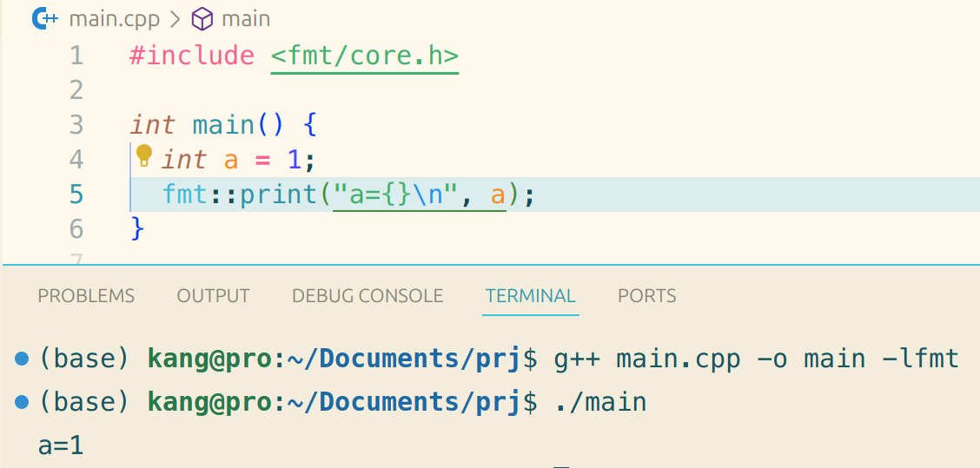Click kang@pro prompt on the g++ line
The height and width of the screenshot is (468, 980).
click(x=210, y=359)
